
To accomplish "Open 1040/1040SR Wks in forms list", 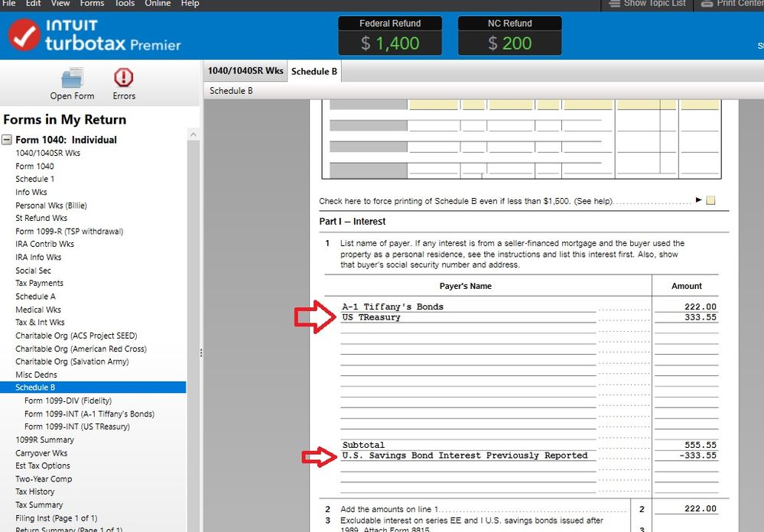I will tap(47, 153).
